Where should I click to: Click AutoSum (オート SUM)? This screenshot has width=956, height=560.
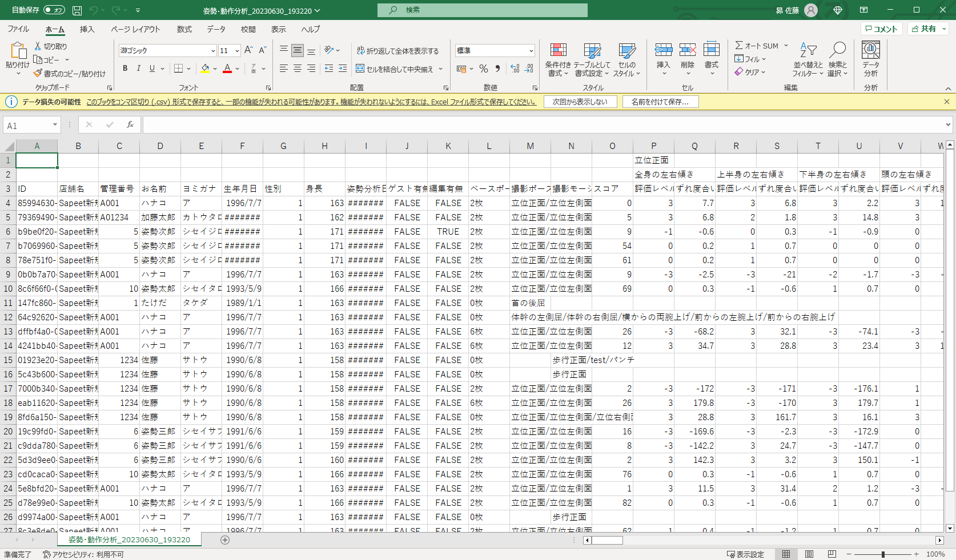click(x=757, y=46)
